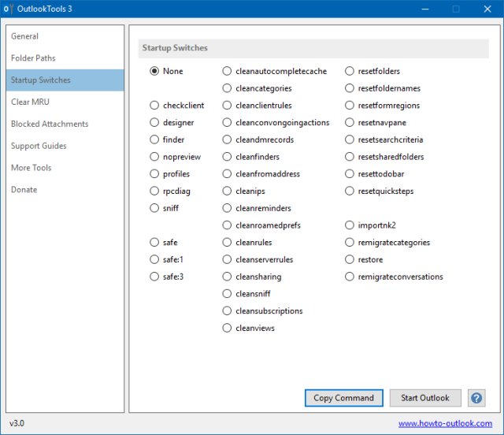Select the remigrateconversations option
The image size is (504, 435).
tap(350, 277)
